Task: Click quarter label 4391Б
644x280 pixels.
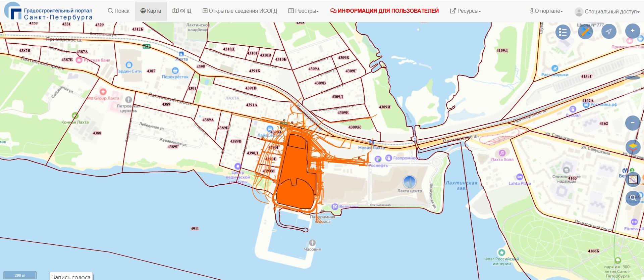Action: click(x=254, y=71)
